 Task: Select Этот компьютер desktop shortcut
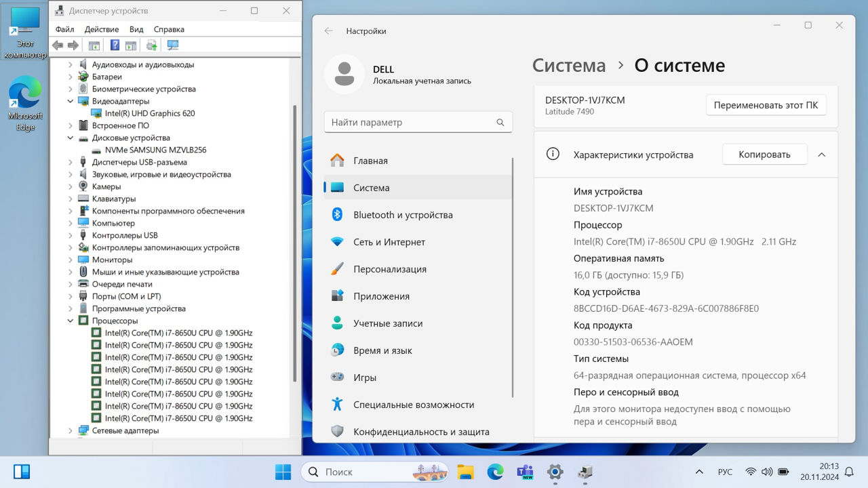(25, 33)
